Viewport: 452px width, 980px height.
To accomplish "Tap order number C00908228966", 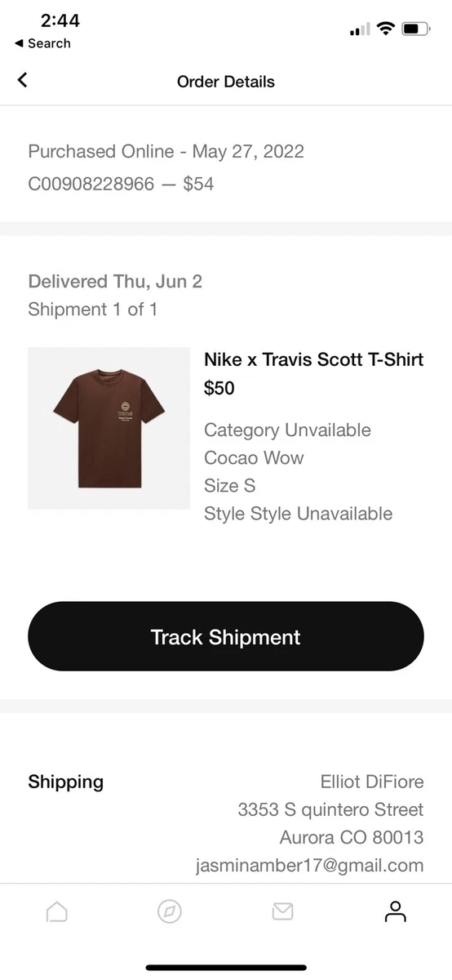I will (x=91, y=184).
